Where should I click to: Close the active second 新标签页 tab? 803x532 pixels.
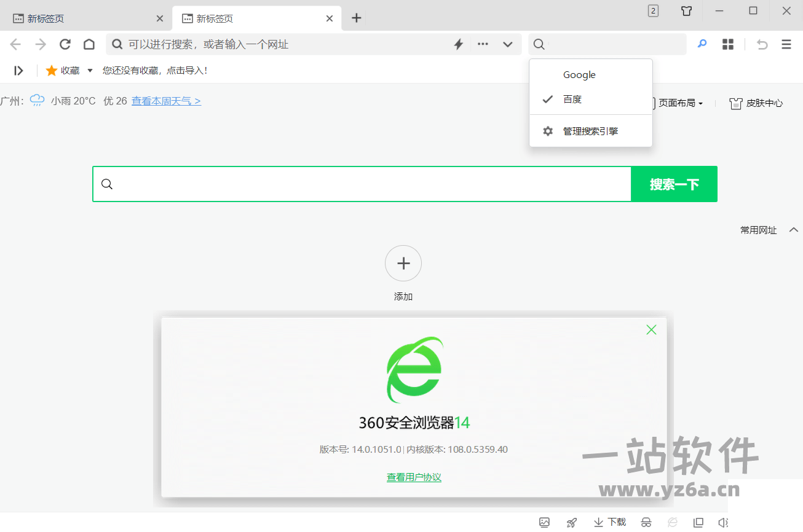[x=330, y=18]
